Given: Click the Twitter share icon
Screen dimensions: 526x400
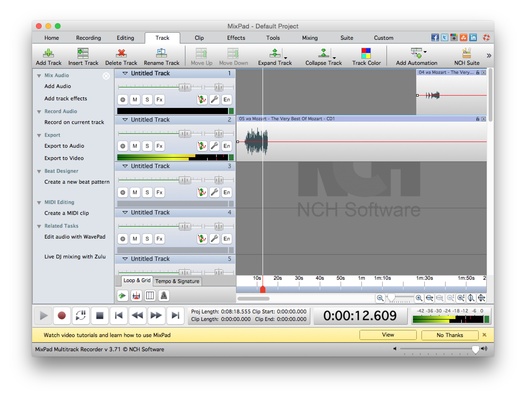Looking at the screenshot, I should coord(444,38).
